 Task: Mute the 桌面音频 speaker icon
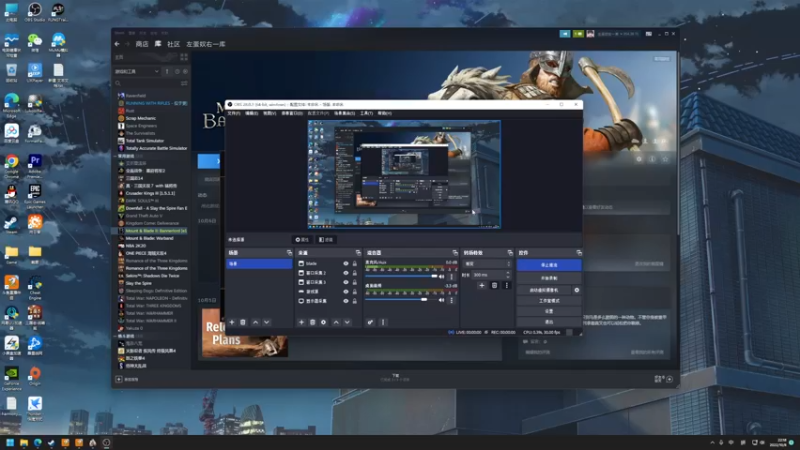(x=441, y=300)
